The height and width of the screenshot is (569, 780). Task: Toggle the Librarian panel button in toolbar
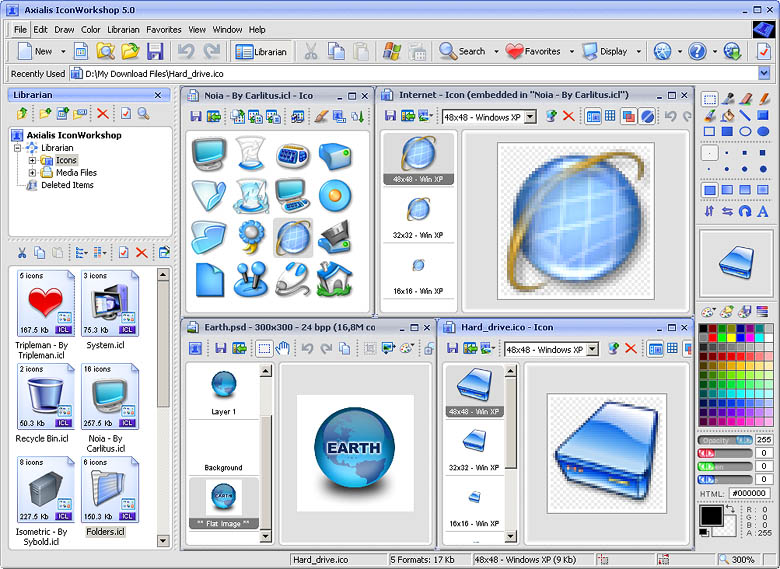pos(261,51)
